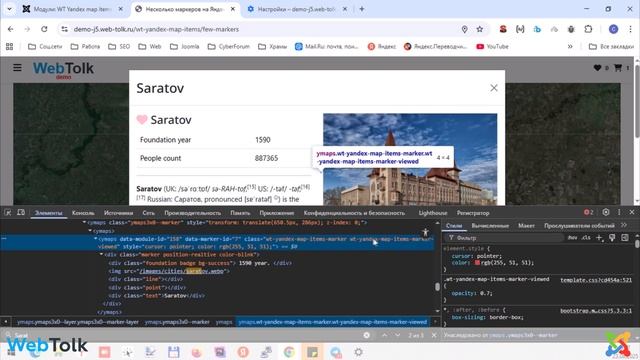Add a new style rule with plus icon
Image resolution: width=640 pixels, height=360 pixels.
[599, 238]
